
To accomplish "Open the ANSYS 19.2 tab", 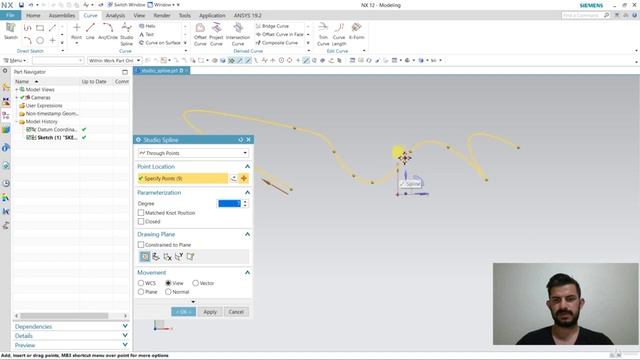I will tap(247, 16).
